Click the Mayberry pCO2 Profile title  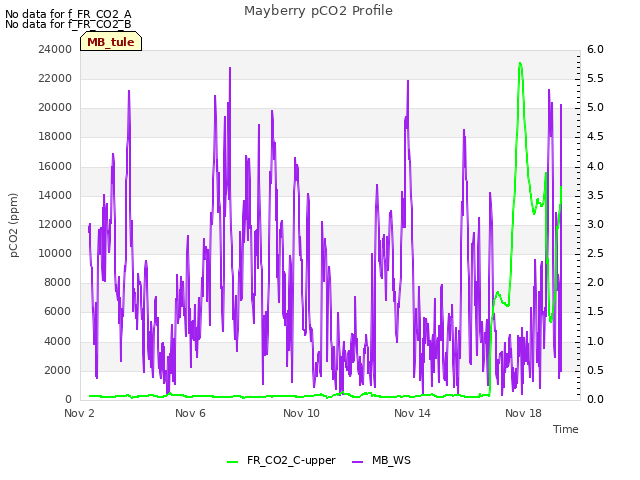click(318, 11)
